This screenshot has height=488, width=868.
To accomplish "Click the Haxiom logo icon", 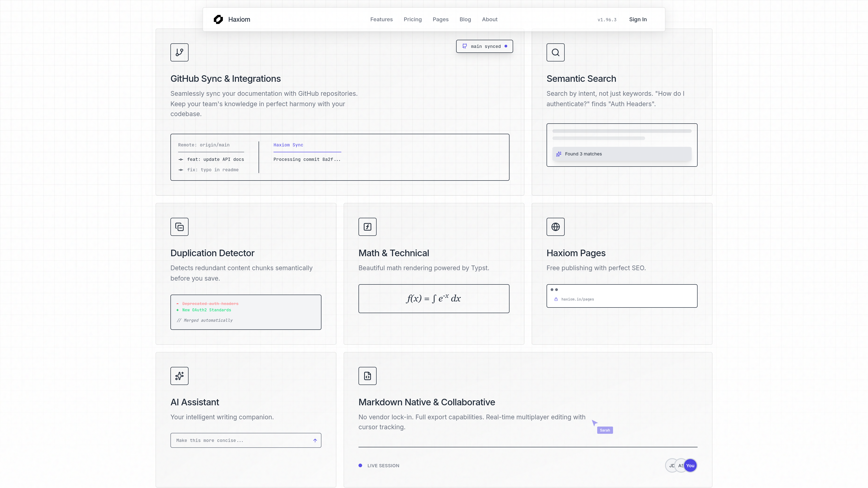I will [218, 19].
